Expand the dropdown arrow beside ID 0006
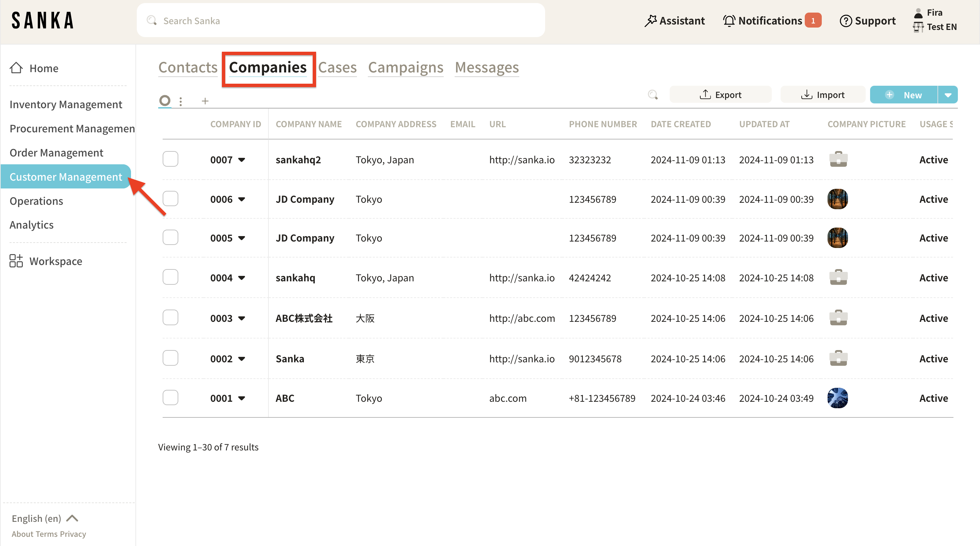Viewport: 980px width, 546px height. tap(242, 199)
